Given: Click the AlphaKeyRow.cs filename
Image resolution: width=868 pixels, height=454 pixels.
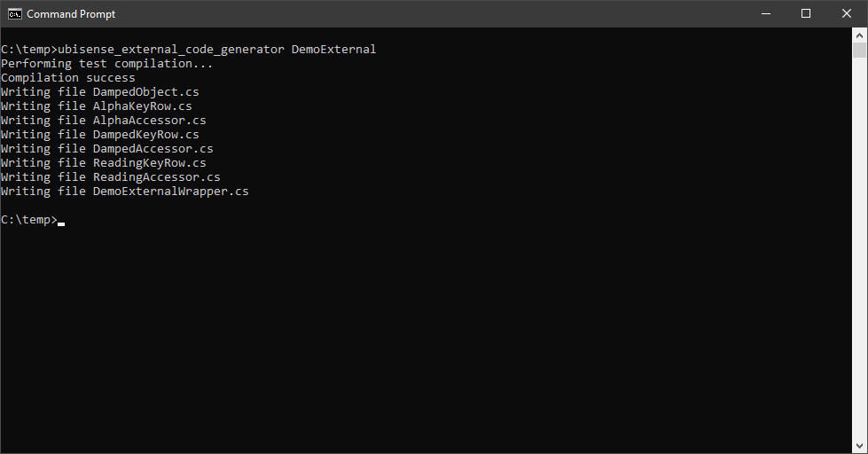Looking at the screenshot, I should [142, 106].
